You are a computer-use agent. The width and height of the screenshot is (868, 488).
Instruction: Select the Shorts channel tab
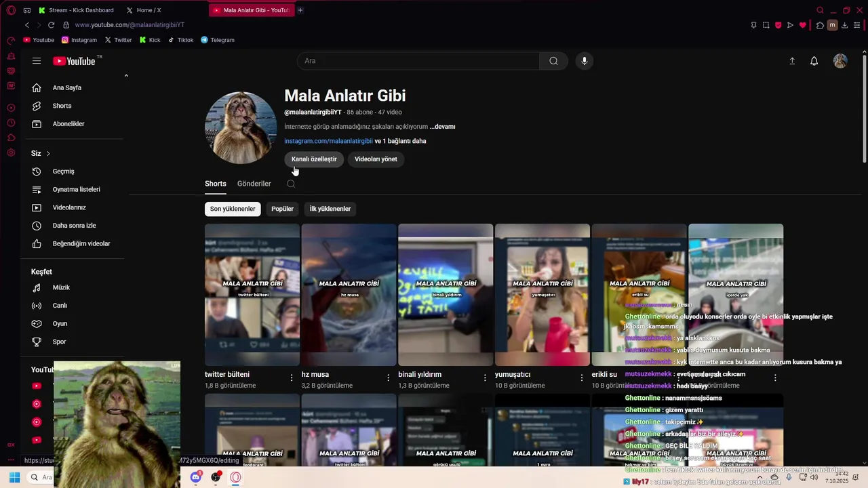click(216, 184)
